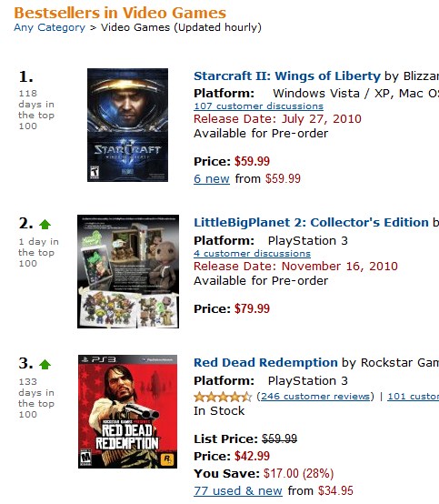This screenshot has height=504, width=439.
Task: Open the LittleBigPlanet 2 Collector's Edition image
Action: point(128,272)
